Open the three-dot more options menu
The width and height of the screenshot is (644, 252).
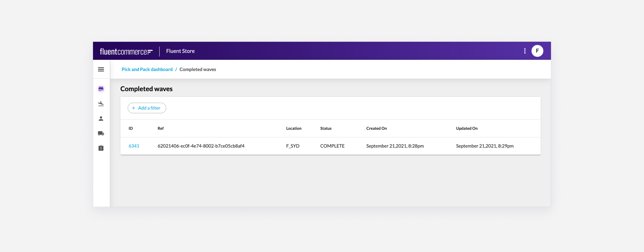coord(525,51)
